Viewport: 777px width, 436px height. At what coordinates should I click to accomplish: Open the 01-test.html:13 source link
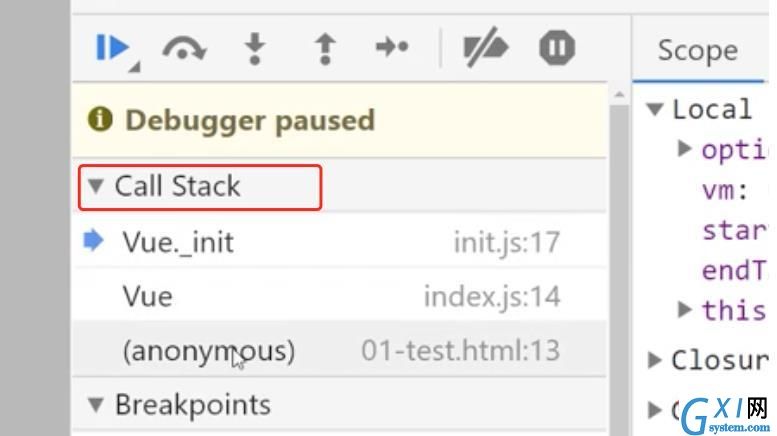pos(460,350)
